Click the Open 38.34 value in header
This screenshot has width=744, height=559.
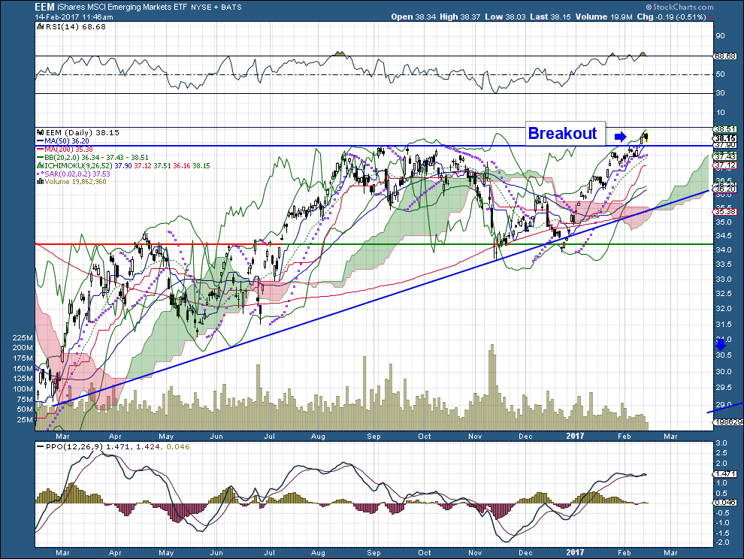pyautogui.click(x=414, y=17)
